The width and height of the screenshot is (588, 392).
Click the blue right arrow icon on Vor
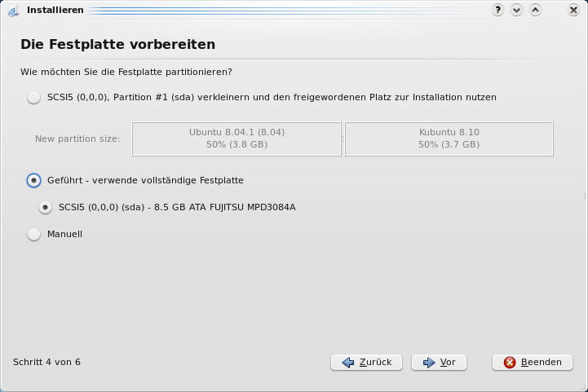tap(429, 363)
